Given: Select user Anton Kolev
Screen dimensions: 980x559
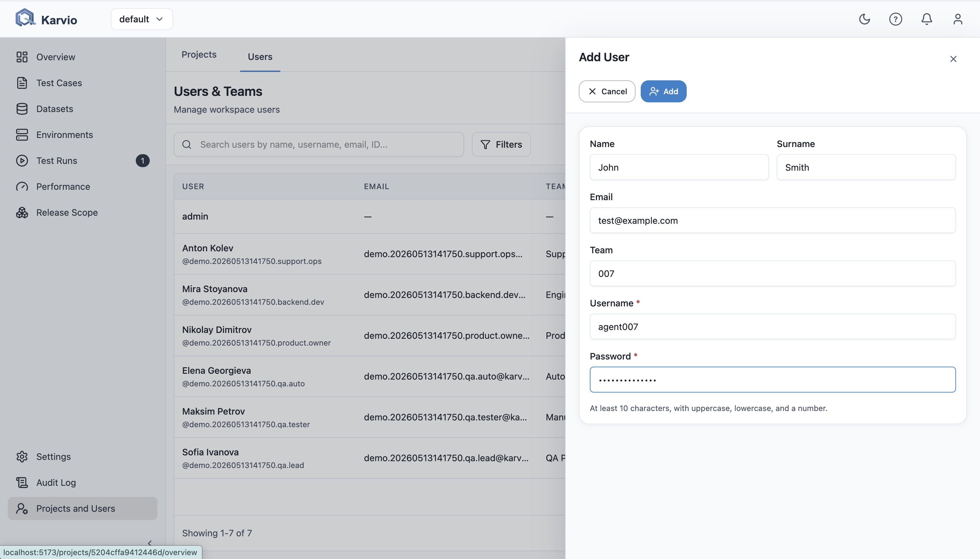Looking at the screenshot, I should 369,254.
